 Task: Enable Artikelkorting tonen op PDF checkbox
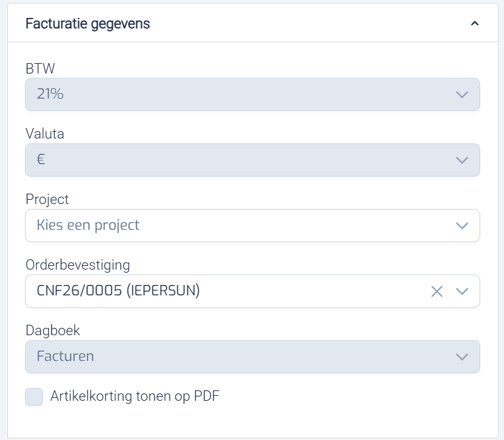coord(34,396)
